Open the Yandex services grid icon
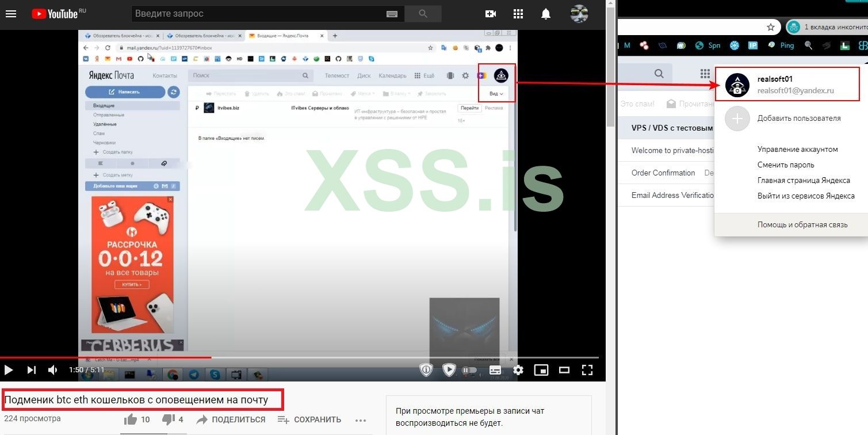Screen dimensions: 868x435 pos(705,74)
